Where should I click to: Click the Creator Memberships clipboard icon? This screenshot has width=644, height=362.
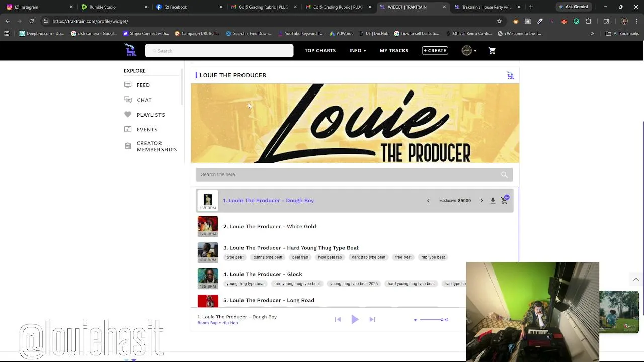pos(128,146)
